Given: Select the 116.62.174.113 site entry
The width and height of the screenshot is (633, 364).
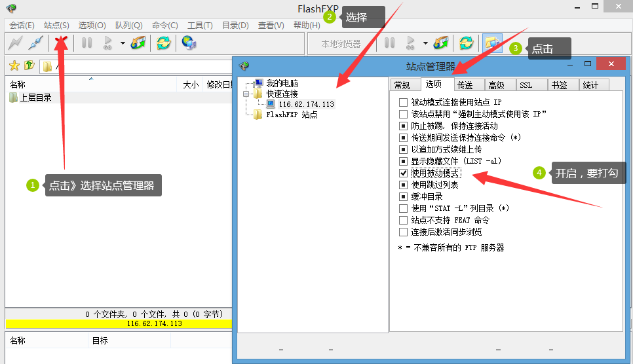Looking at the screenshot, I should tap(306, 104).
